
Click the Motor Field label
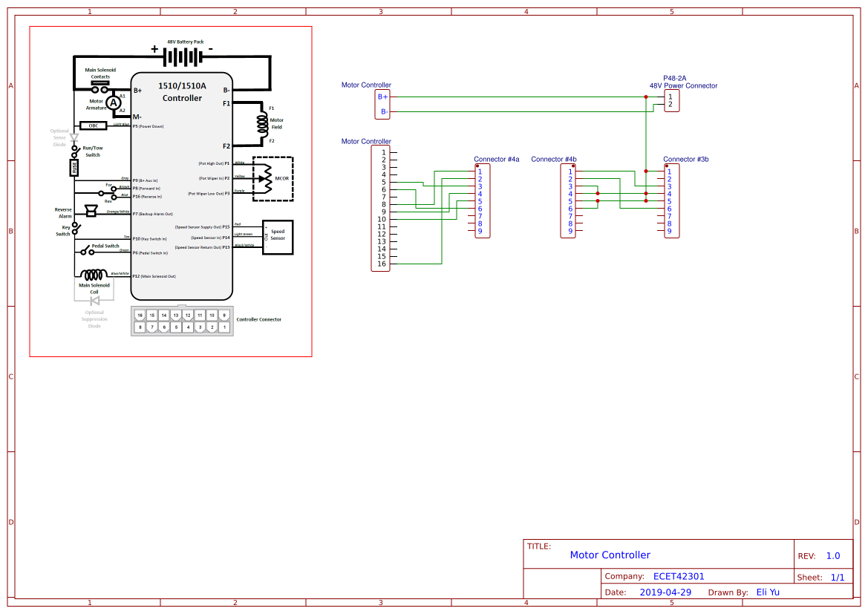coord(277,123)
